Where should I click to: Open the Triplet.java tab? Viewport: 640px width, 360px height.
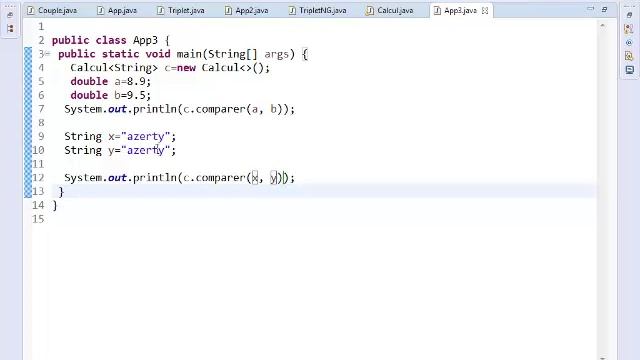[x=181, y=11]
